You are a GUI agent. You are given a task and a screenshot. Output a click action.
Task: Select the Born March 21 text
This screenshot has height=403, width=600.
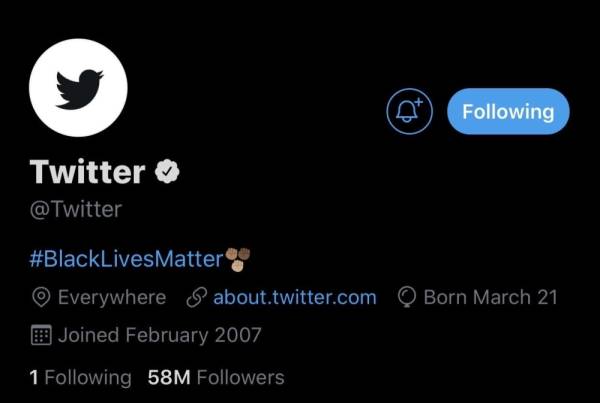coord(491,297)
